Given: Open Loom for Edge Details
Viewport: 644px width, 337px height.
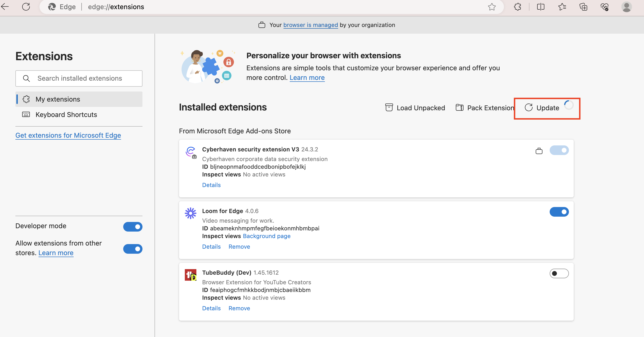Looking at the screenshot, I should pos(211,247).
